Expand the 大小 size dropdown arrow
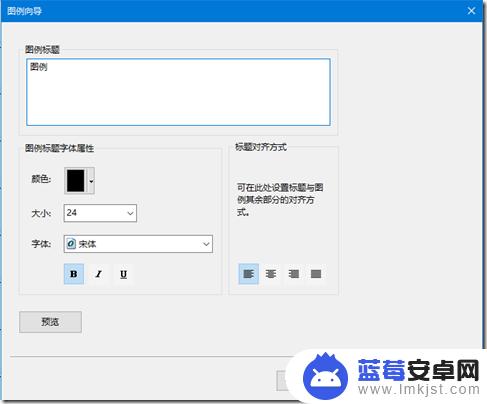Image resolution: width=487 pixels, height=404 pixels. pos(130,213)
